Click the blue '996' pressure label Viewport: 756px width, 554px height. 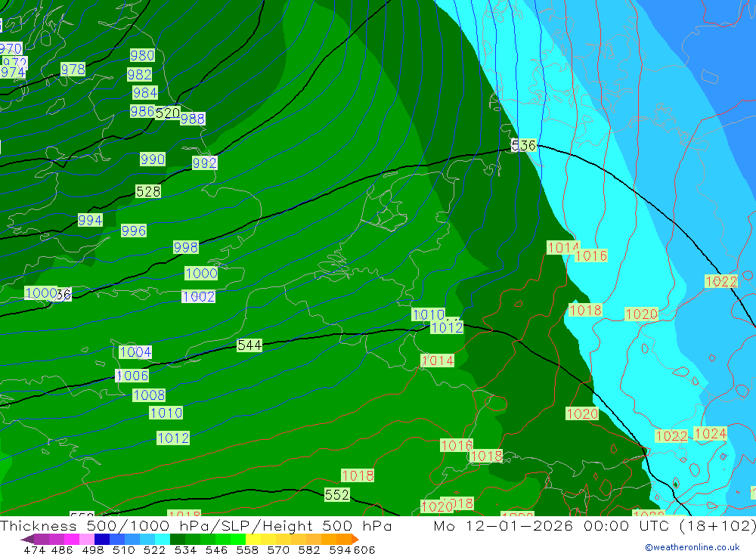point(134,231)
